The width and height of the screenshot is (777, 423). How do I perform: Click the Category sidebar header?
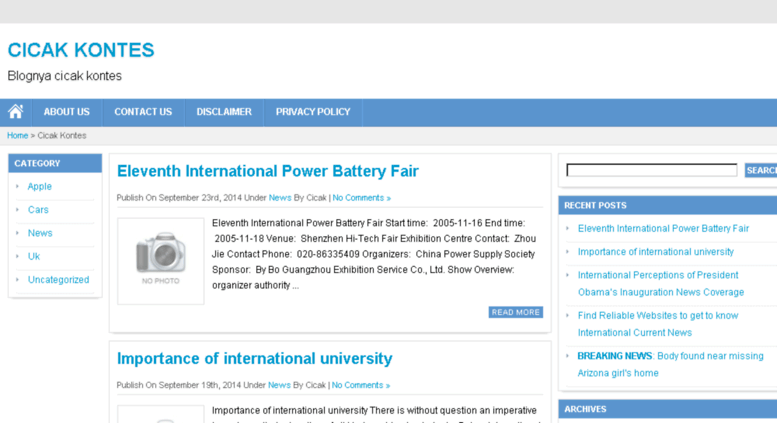click(55, 163)
